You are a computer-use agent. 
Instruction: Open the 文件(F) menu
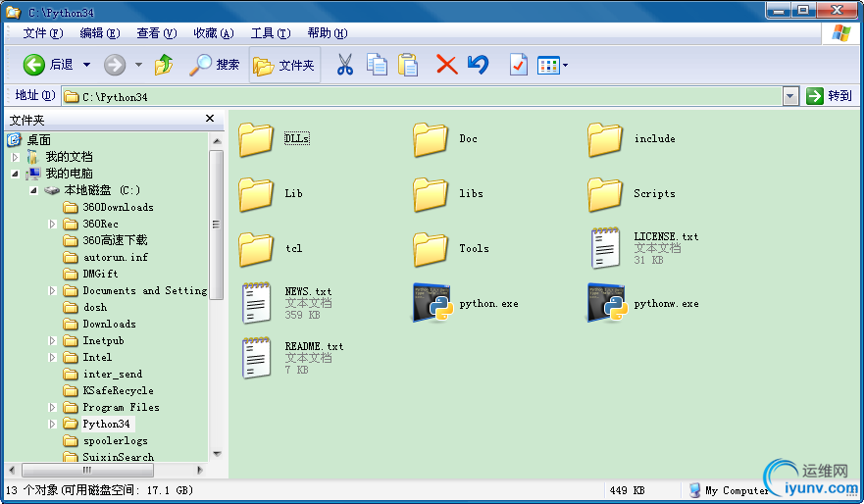[x=43, y=33]
